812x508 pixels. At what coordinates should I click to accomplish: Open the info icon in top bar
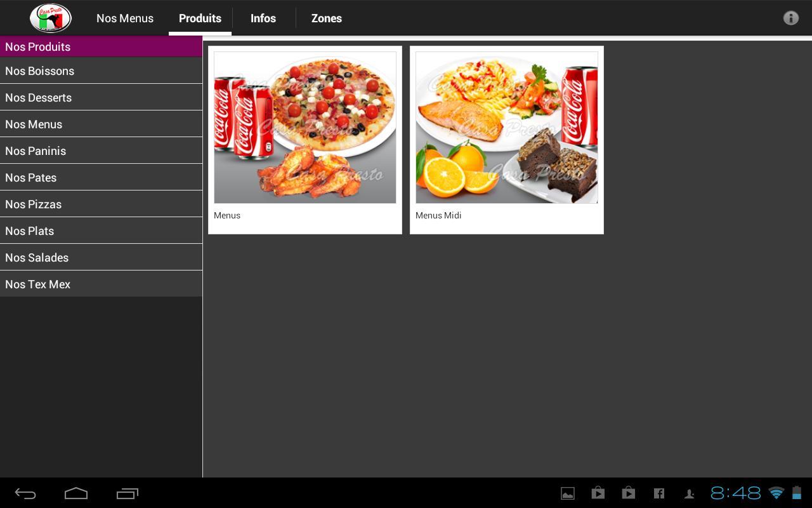tap(790, 18)
